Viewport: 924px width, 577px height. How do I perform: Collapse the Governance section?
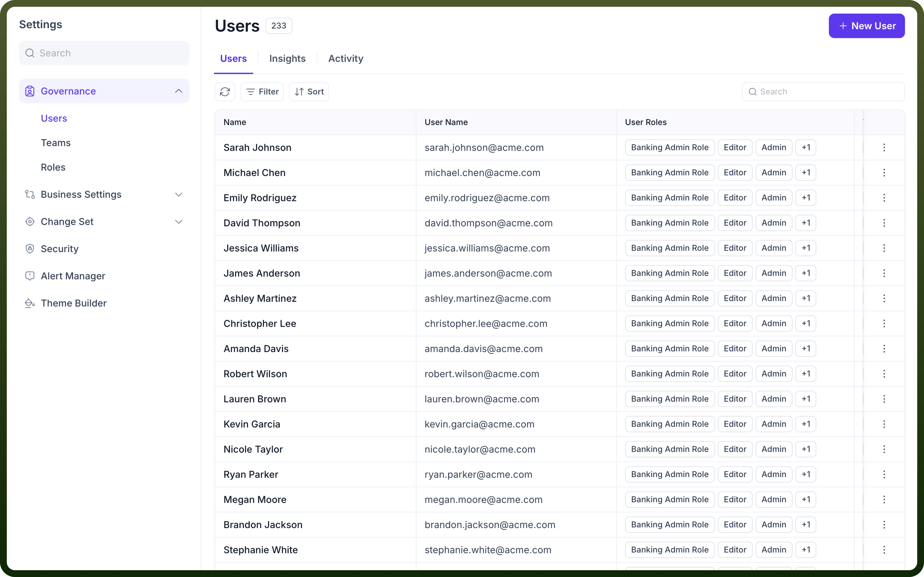(x=179, y=91)
